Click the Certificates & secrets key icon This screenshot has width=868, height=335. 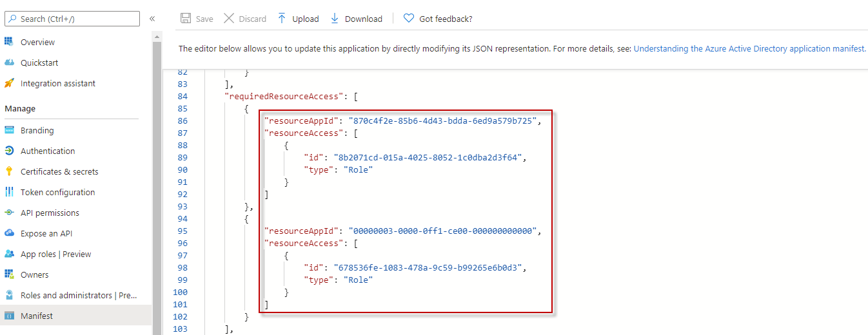pyautogui.click(x=9, y=171)
